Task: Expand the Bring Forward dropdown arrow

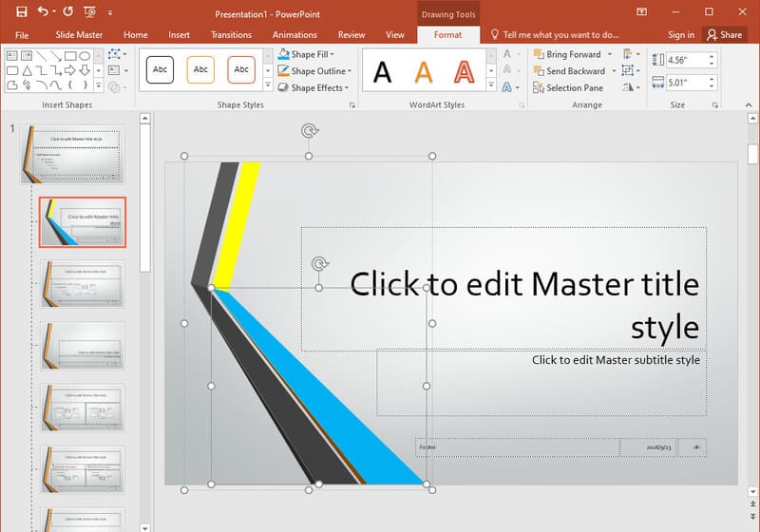Action: 610,54
